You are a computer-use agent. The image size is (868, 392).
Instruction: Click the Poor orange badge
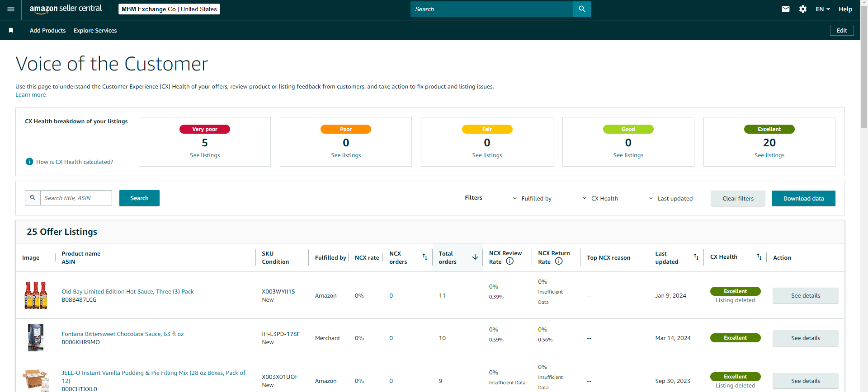pos(346,129)
